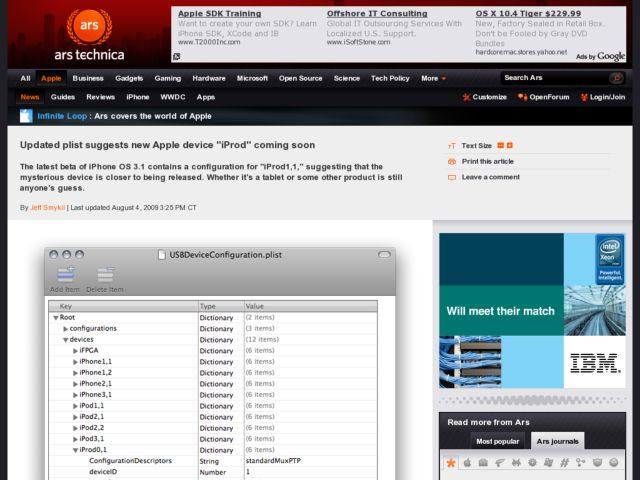Image resolution: width=640 pixels, height=480 pixels.
Task: Click into the Search Ars field
Action: click(x=553, y=78)
